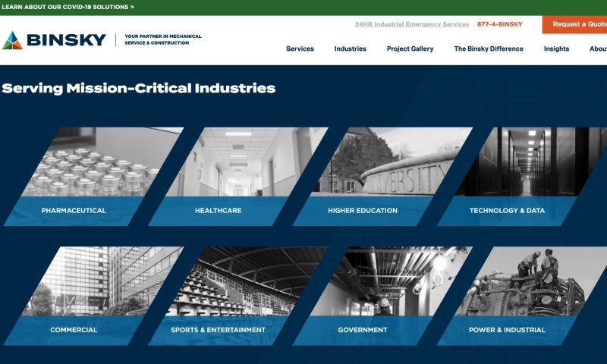The image size is (607, 364).
Task: Select the Insights nav item
Action: (556, 49)
